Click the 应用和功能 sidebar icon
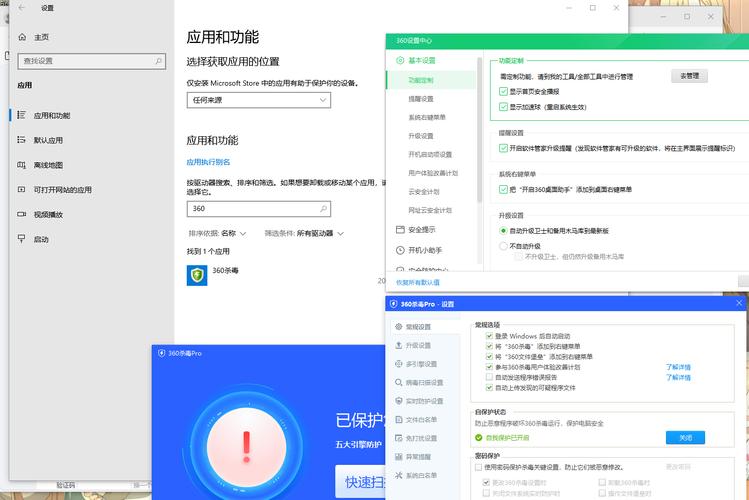749x500 pixels. click(21, 115)
